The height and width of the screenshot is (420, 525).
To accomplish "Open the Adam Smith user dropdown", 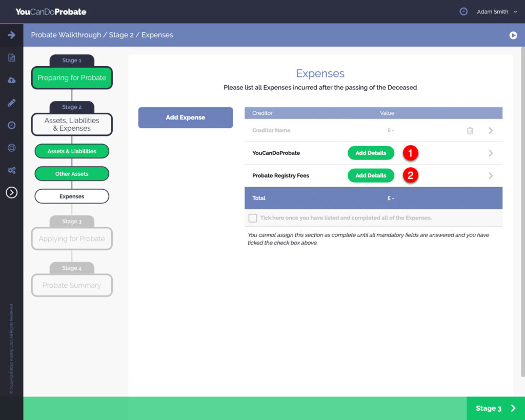I will (496, 12).
